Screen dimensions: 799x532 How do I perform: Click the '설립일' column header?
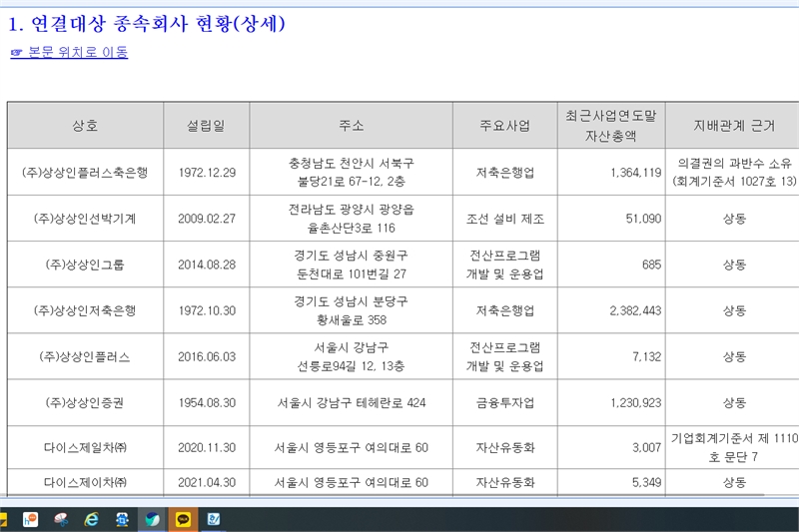[206, 126]
